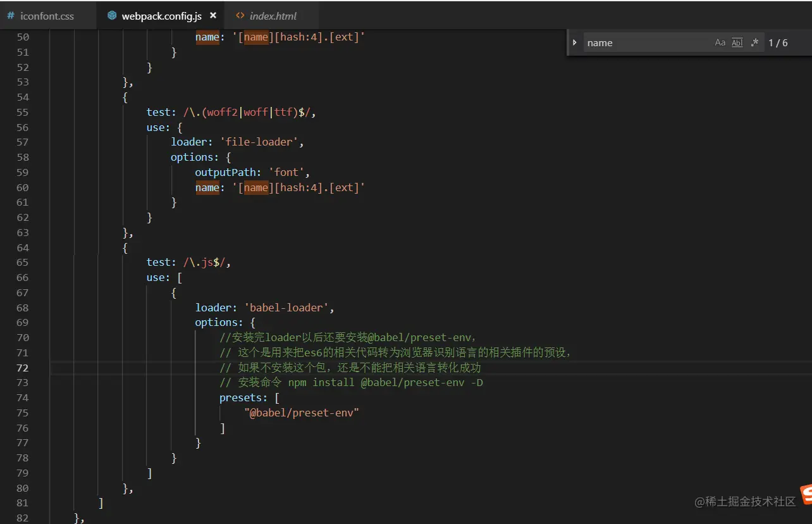Viewport: 812px width, 524px height.
Task: Toggle Match Case in find widget
Action: 720,43
